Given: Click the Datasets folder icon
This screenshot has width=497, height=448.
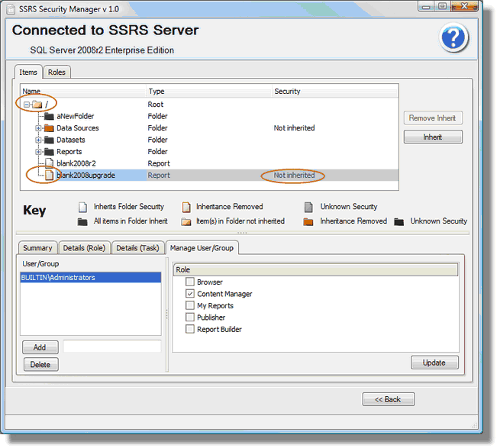Looking at the screenshot, I should 49,140.
